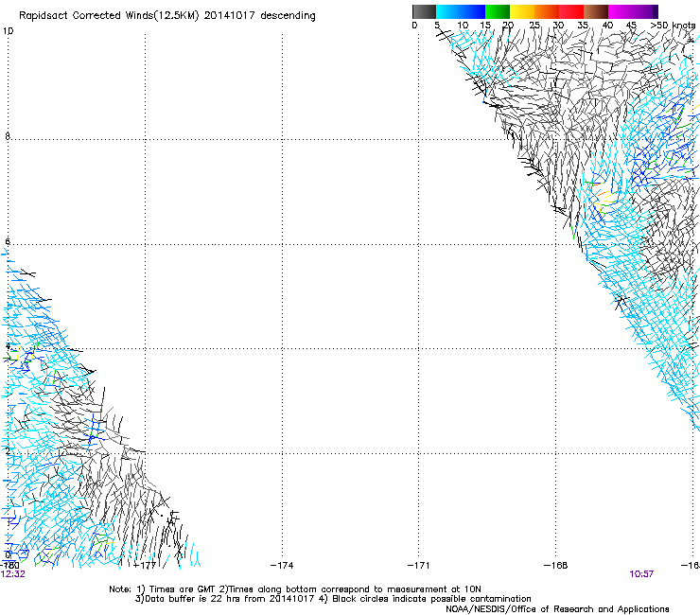Click the purple '10:57' time stamp
Viewport: 700px width, 615px height.
(641, 574)
